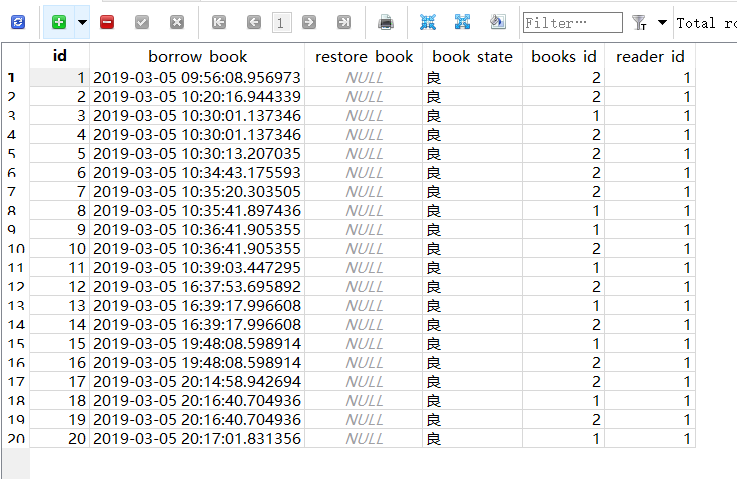Image resolution: width=737 pixels, height=479 pixels.
Task: Sort by book state column header
Action: (x=472, y=56)
